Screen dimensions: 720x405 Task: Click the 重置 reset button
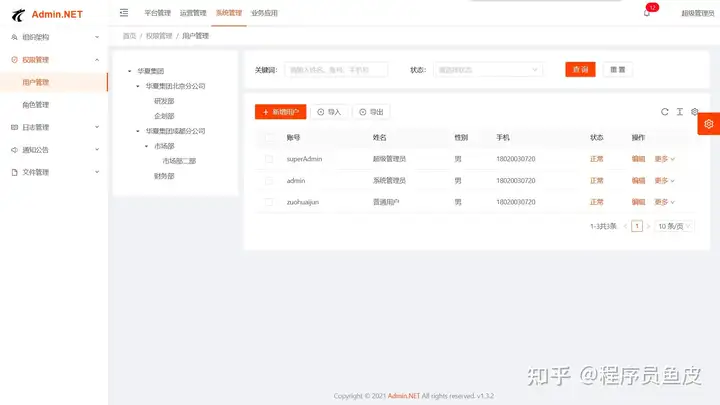618,69
